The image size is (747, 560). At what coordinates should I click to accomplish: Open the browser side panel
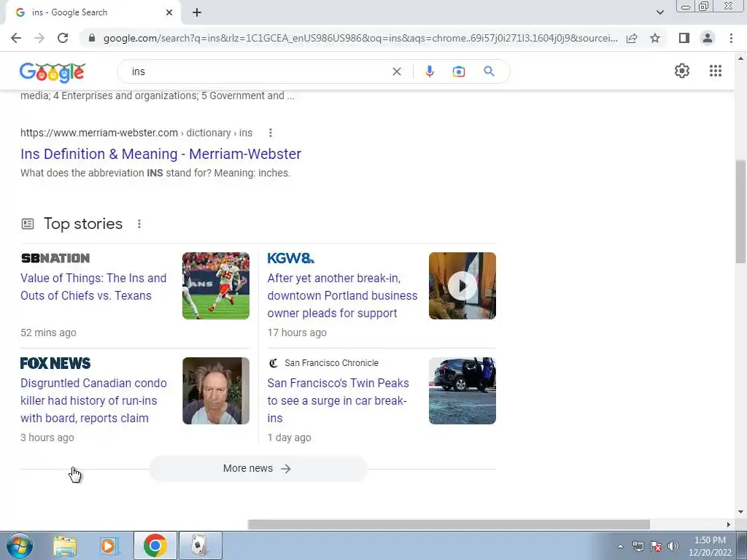coord(684,38)
